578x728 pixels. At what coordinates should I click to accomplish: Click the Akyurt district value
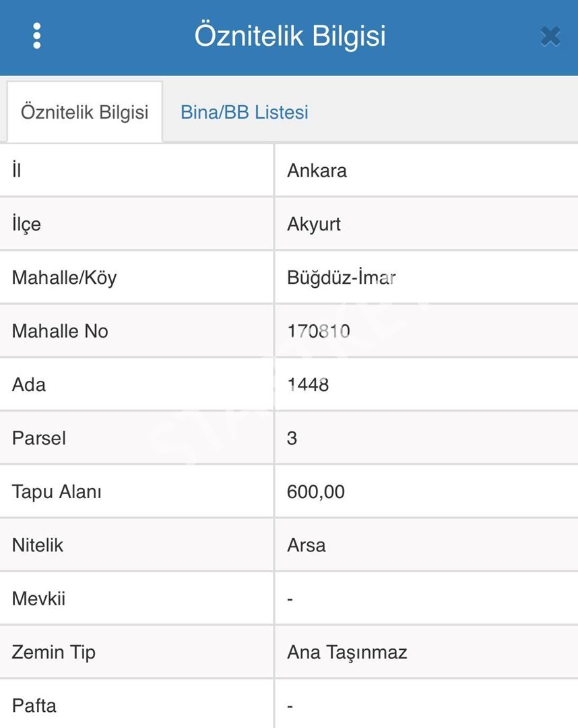tap(314, 224)
